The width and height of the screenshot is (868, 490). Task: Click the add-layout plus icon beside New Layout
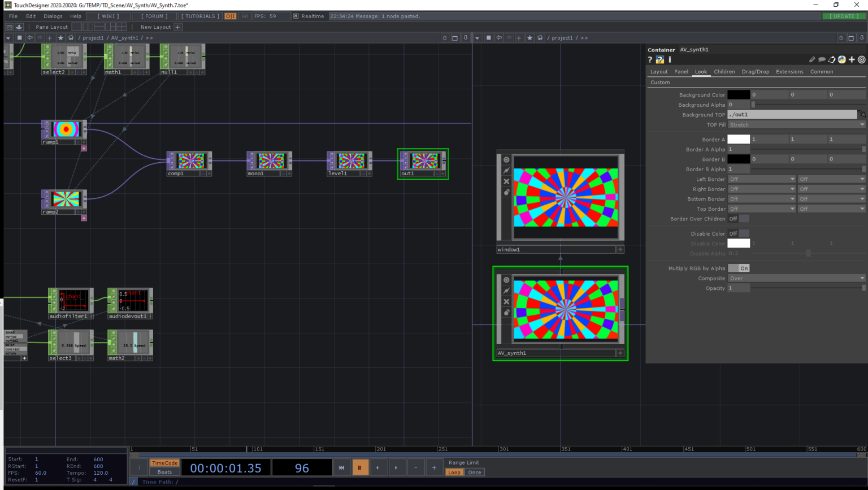(177, 27)
